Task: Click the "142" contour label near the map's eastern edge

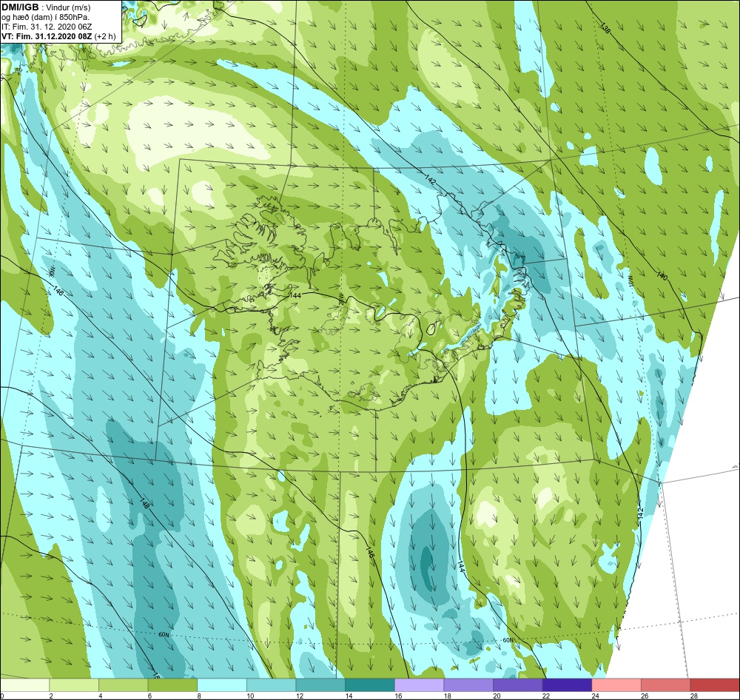Action: click(640, 514)
